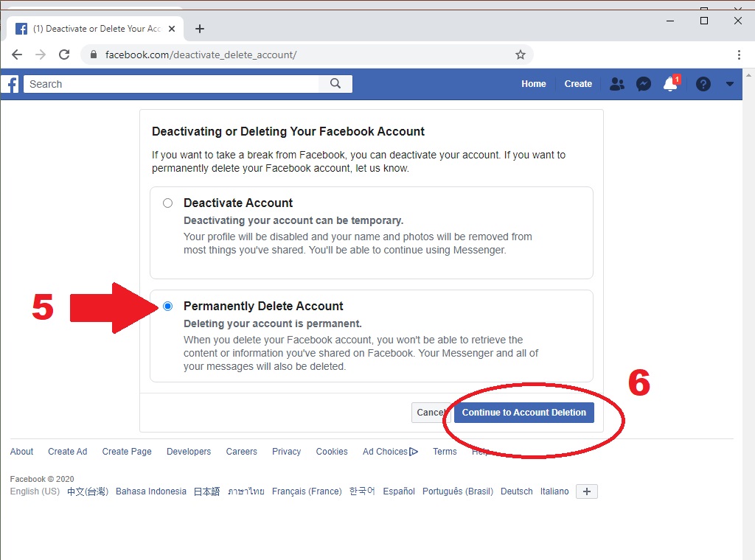755x560 pixels.
Task: Open Chrome's three-dot menu
Action: pyautogui.click(x=739, y=55)
